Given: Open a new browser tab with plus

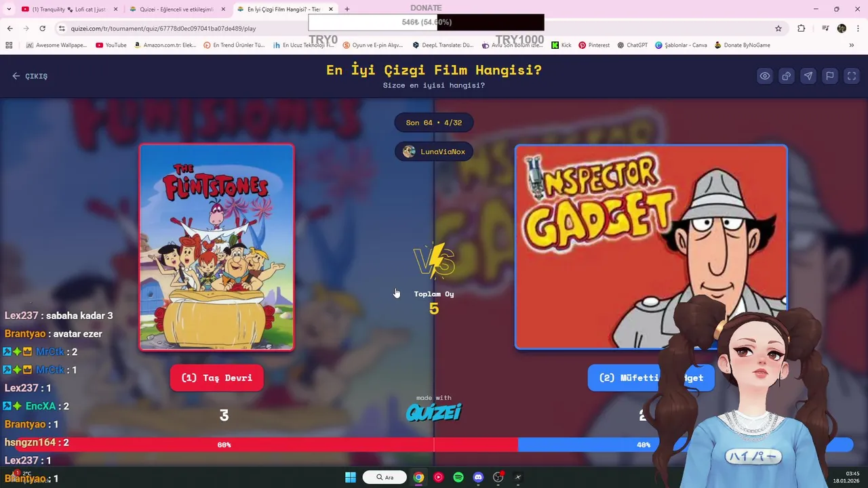Looking at the screenshot, I should pos(347,9).
